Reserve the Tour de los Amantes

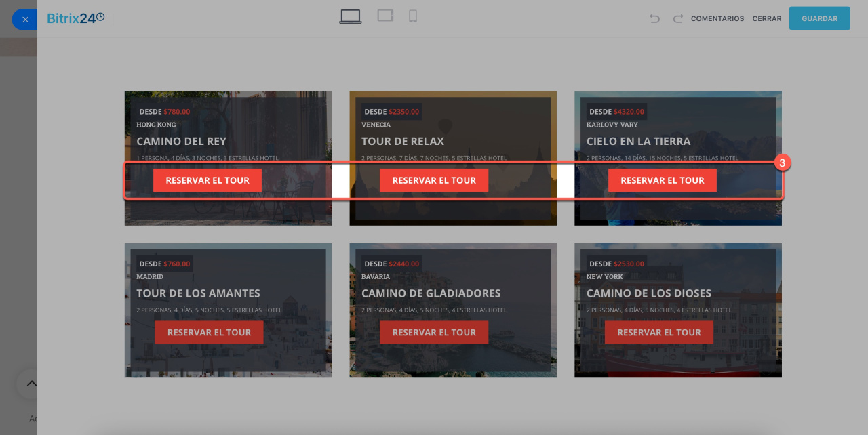point(209,332)
